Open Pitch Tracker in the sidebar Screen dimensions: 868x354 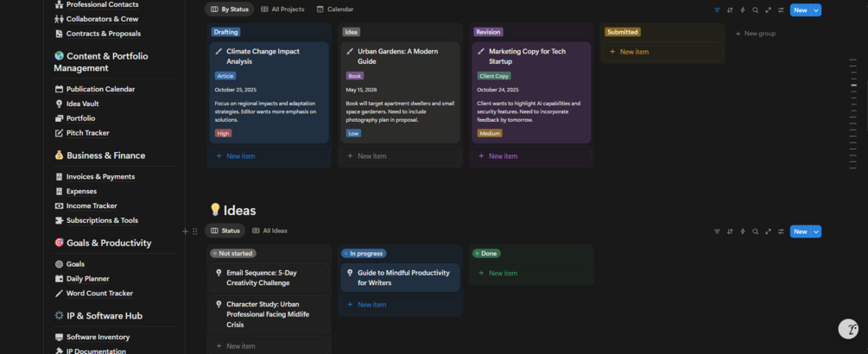point(87,133)
